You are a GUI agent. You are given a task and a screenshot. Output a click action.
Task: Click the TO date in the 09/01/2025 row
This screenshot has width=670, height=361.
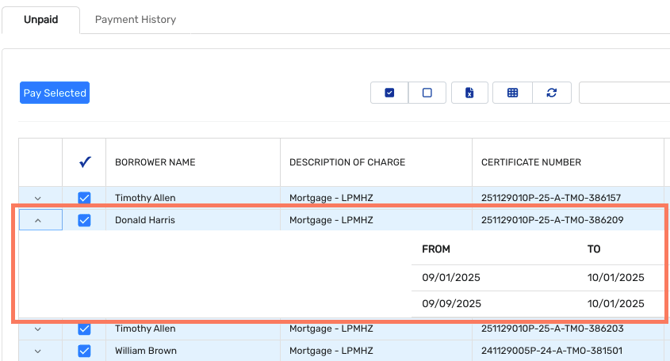click(x=616, y=278)
